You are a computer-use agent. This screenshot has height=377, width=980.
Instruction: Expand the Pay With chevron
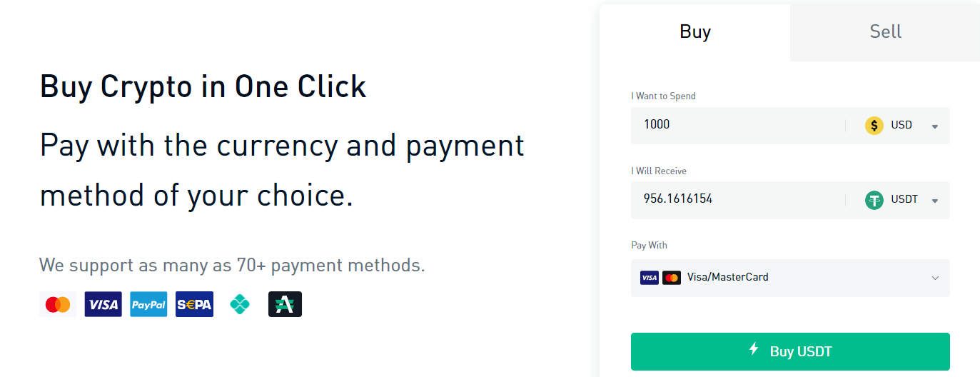936,278
